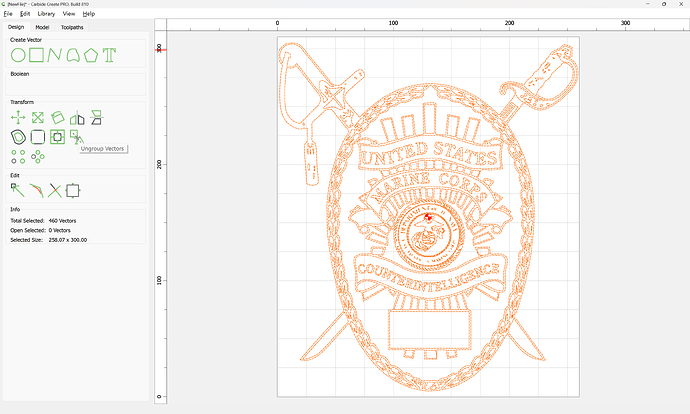Switch to the Design tab
This screenshot has height=414, width=690.
coord(16,27)
